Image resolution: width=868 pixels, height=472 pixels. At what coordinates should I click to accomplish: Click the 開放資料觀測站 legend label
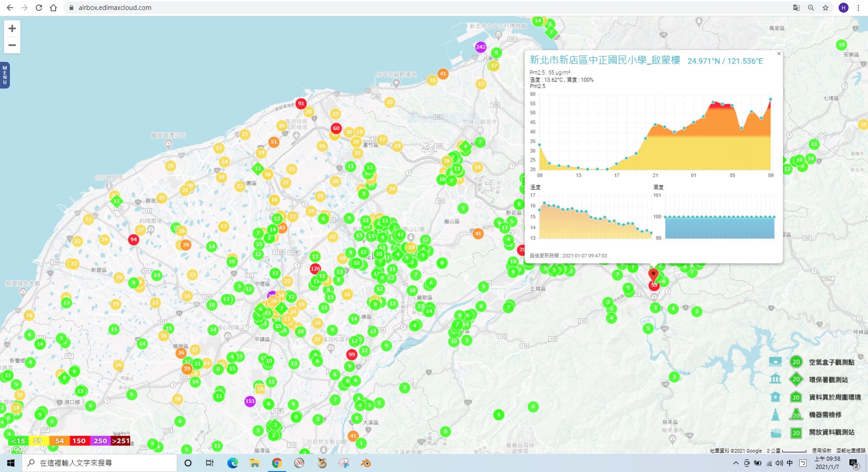click(831, 432)
